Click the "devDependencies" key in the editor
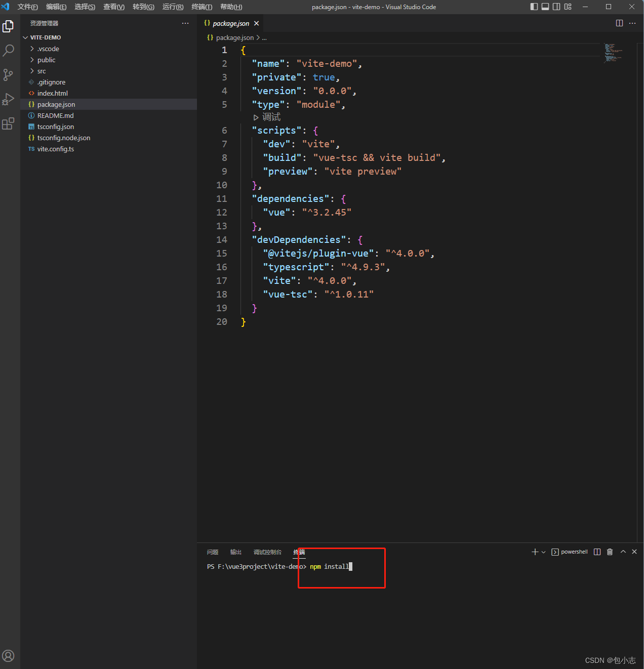This screenshot has height=669, width=644. point(299,240)
